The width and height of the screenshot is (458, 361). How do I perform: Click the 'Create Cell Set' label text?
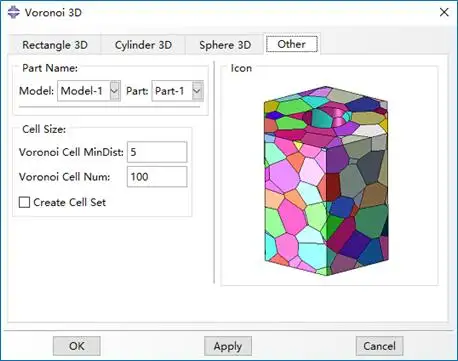click(70, 202)
